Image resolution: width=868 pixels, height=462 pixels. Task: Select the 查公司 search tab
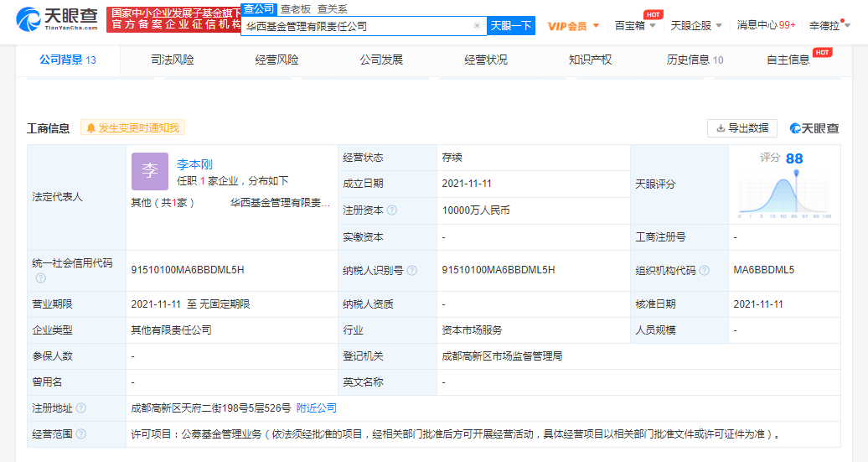pos(259,9)
